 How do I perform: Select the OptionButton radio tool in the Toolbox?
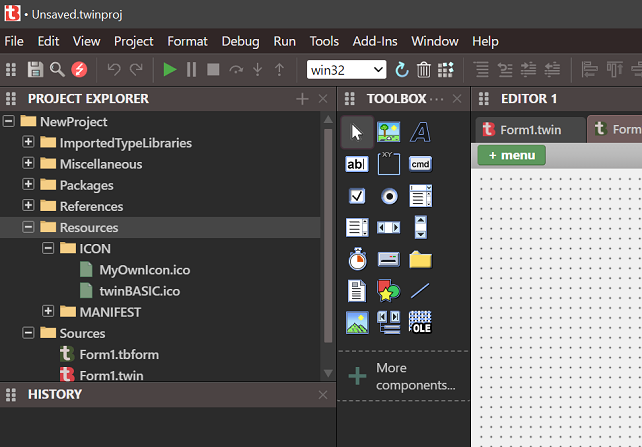coord(389,195)
